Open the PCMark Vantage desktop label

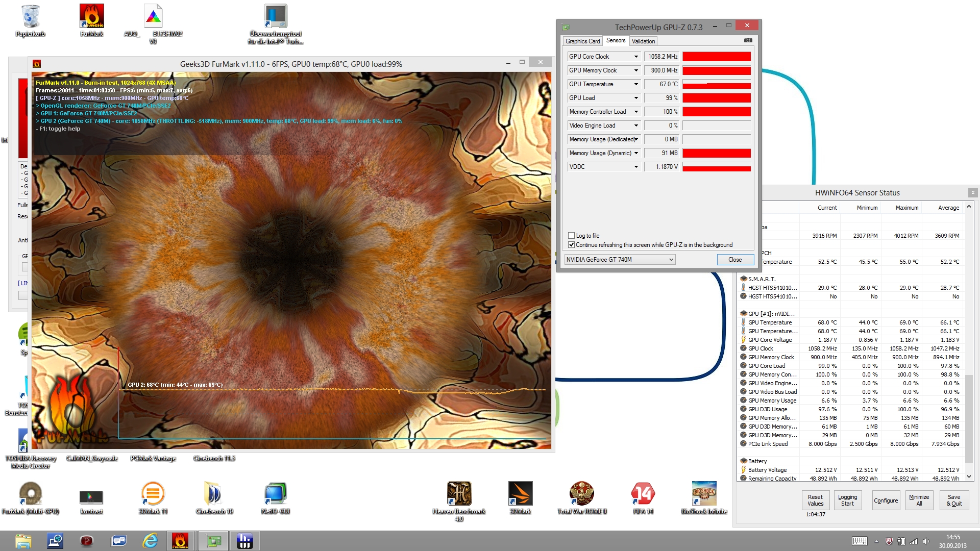pos(153,458)
